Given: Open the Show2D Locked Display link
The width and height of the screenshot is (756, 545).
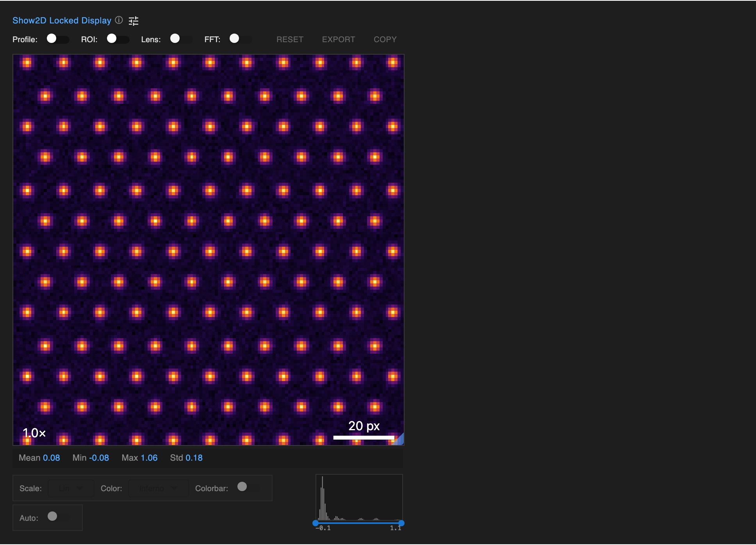Looking at the screenshot, I should (x=61, y=20).
